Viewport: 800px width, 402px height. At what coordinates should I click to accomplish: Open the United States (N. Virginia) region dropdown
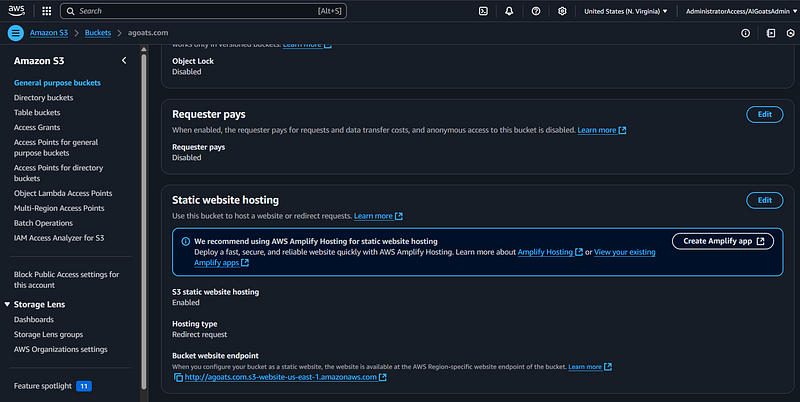click(x=625, y=11)
